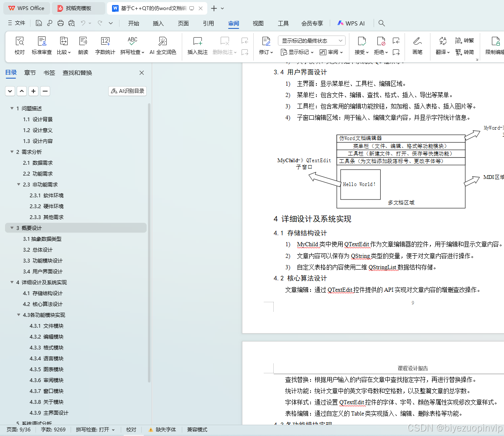Open 显示标记的最终状态 dropdown
504x436 pixels.
(x=312, y=41)
